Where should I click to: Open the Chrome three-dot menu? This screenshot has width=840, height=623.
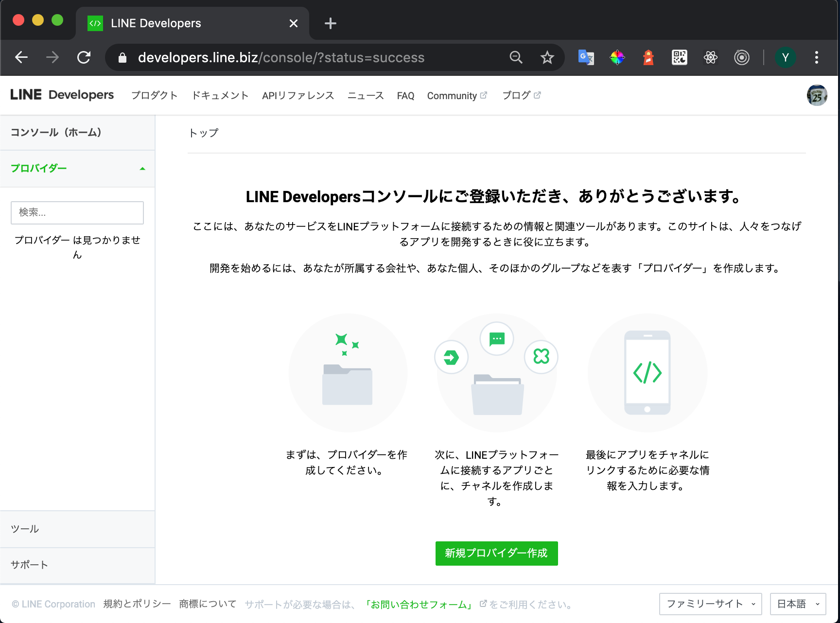coord(817,57)
